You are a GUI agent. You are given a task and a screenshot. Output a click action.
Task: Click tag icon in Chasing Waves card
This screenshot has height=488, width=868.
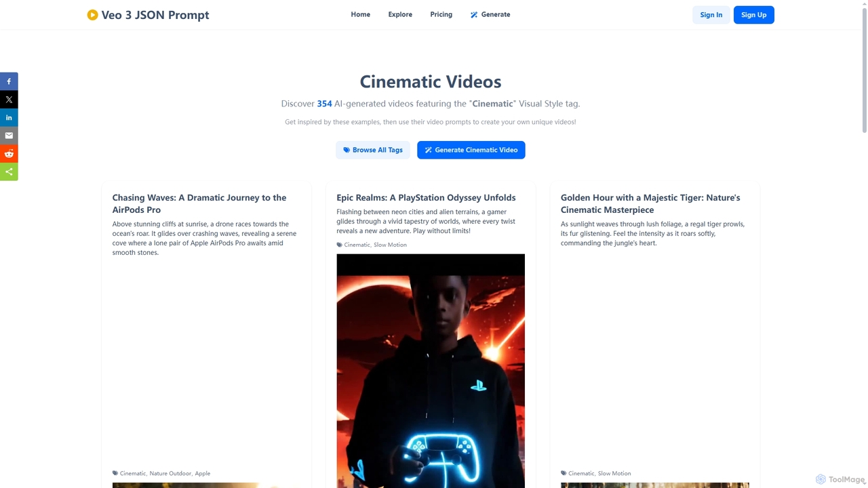click(x=115, y=473)
